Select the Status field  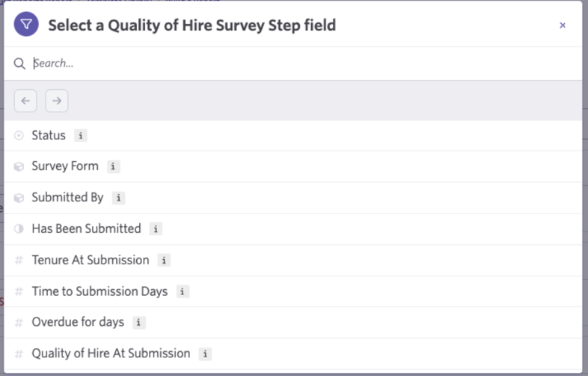coord(293,136)
